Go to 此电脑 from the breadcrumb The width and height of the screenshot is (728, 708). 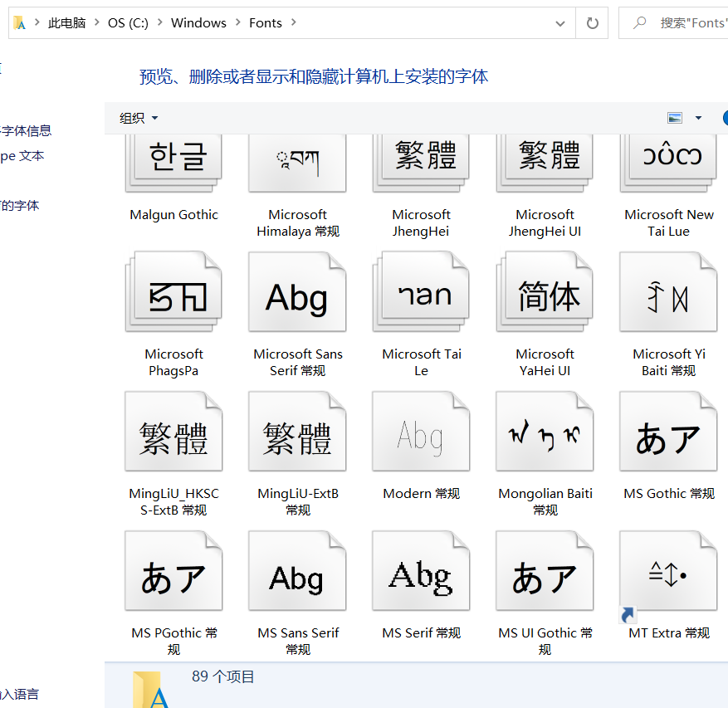[x=66, y=22]
